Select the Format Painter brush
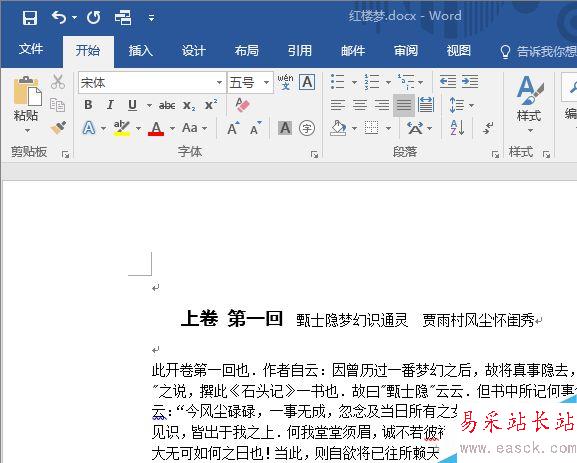577x463 pixels. tap(58, 128)
